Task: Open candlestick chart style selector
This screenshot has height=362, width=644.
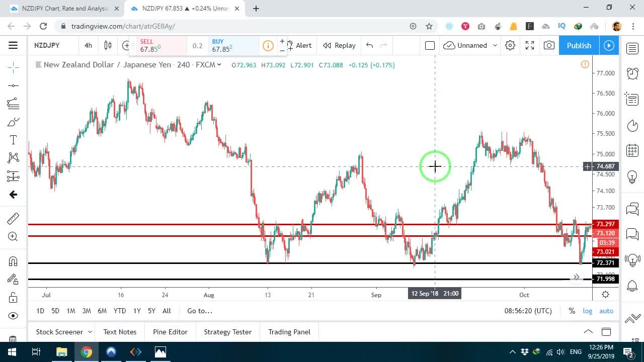Action: click(108, 45)
